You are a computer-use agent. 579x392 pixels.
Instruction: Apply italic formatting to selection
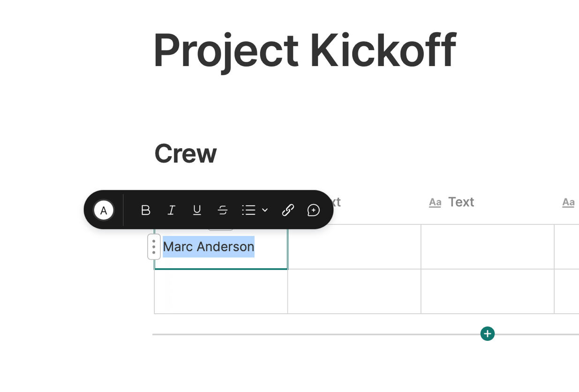(172, 210)
